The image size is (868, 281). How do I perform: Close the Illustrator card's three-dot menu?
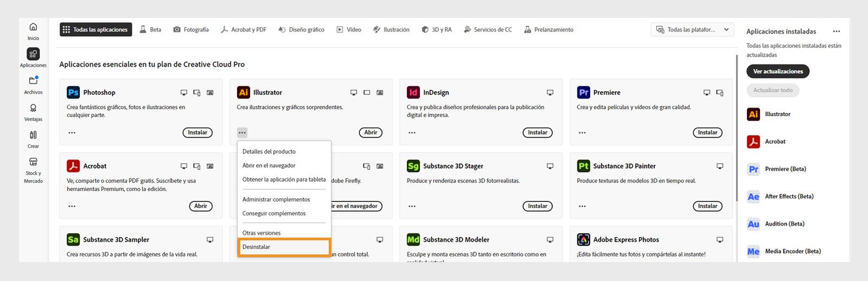pyautogui.click(x=242, y=132)
